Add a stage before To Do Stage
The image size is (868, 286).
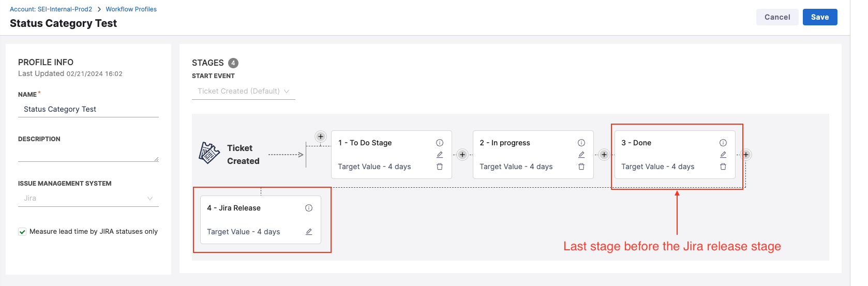pos(321,137)
